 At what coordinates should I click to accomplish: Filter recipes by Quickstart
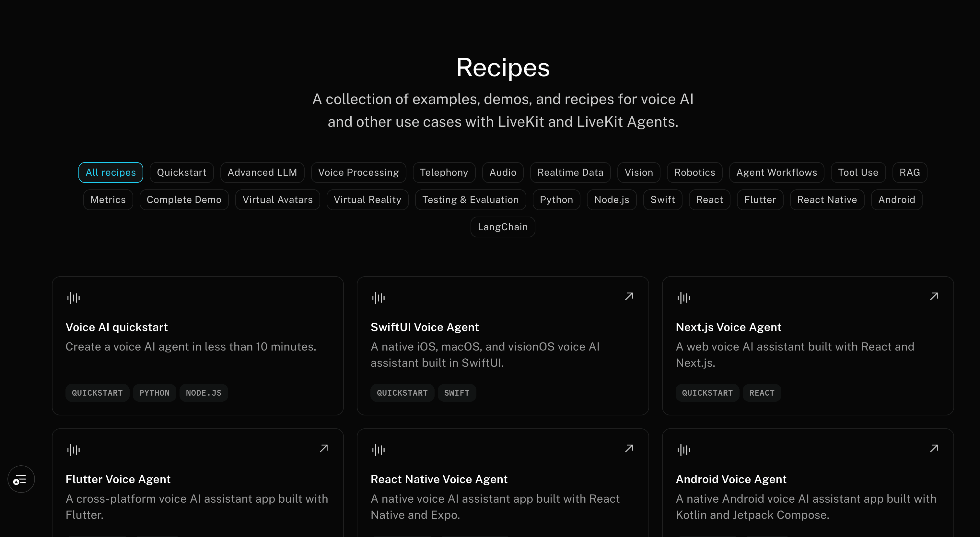(181, 173)
